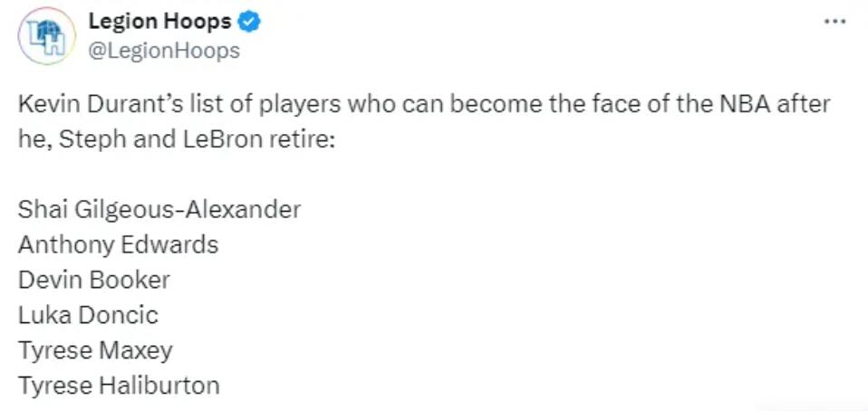
Task: Click the Tyrese Haliburton name
Action: click(x=118, y=385)
